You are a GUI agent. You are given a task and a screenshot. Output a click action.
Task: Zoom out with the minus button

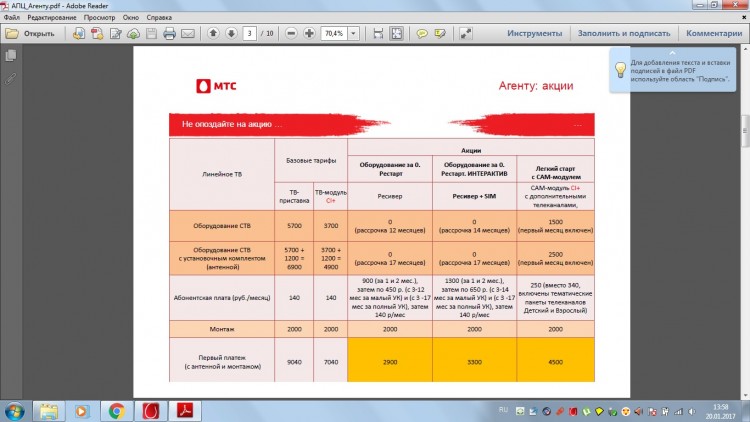coord(291,33)
